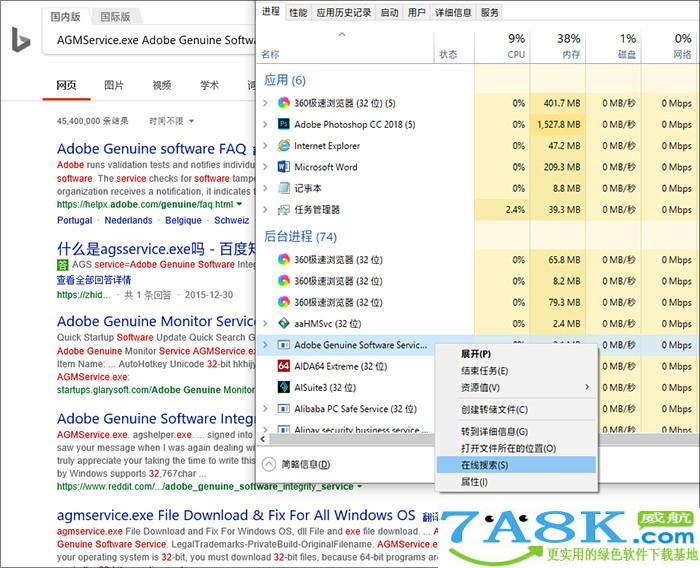Choose 展开(P) in context menu
The width and height of the screenshot is (700, 568).
point(517,354)
